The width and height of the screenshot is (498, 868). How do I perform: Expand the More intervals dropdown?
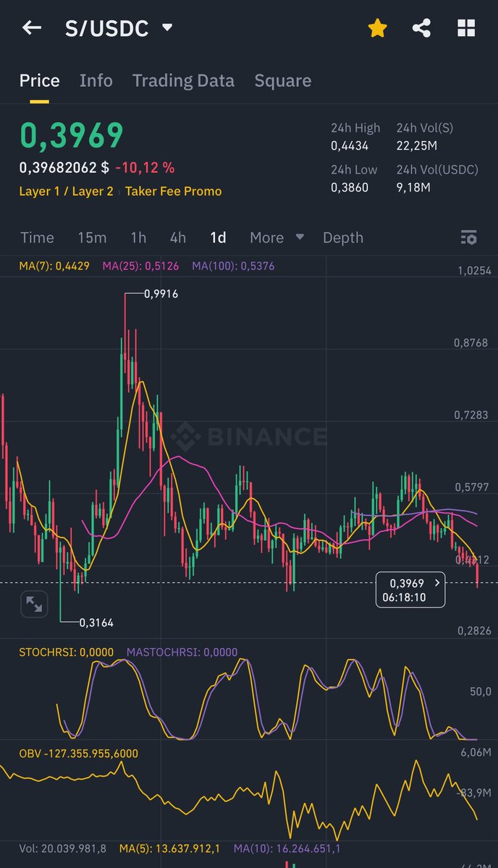click(x=277, y=237)
